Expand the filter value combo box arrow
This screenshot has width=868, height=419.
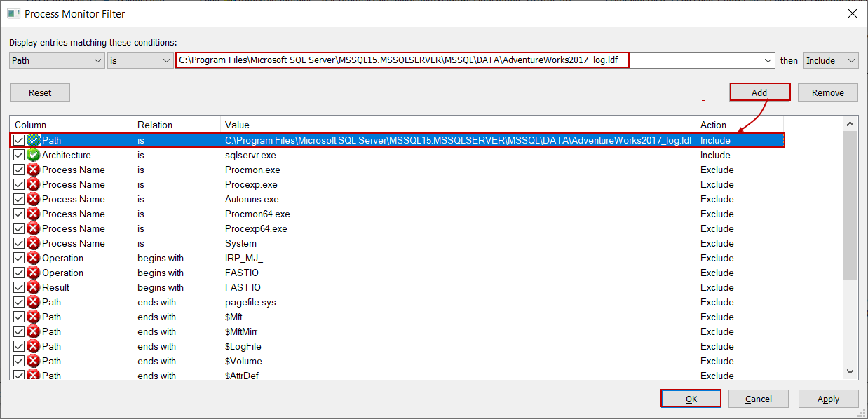pyautogui.click(x=768, y=60)
